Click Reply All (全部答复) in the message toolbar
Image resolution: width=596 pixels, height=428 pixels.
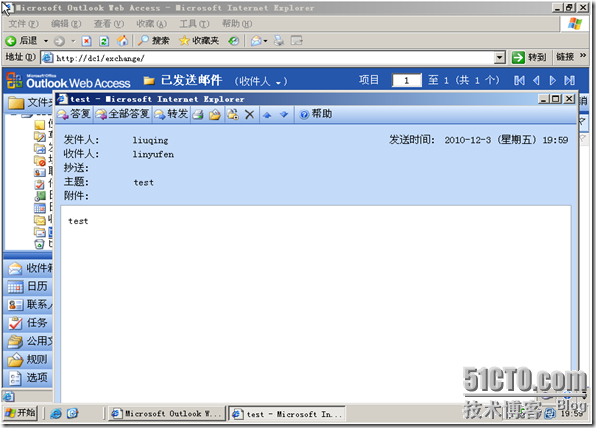click(x=122, y=114)
